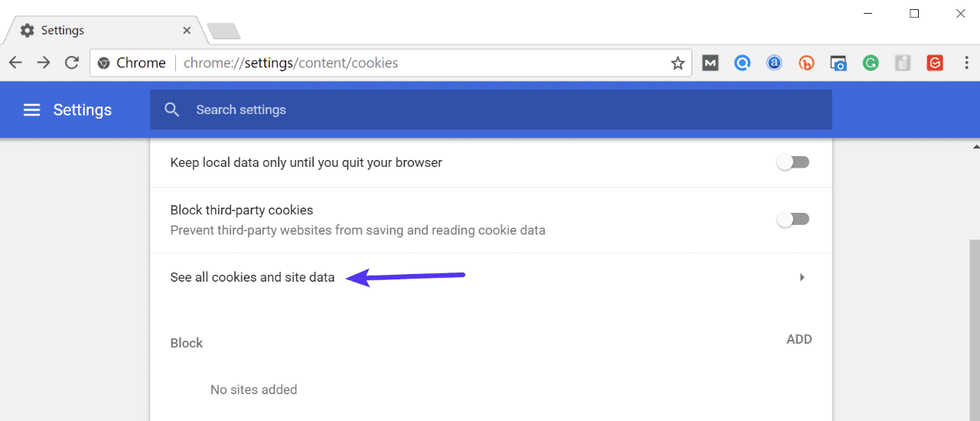Open the blue circled 'a' extension
Viewport: 980px width, 421px height.
[x=774, y=64]
